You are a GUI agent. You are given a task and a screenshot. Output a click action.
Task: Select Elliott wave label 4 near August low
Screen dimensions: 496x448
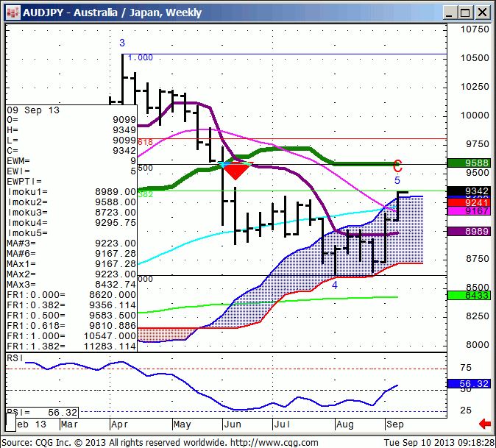click(x=334, y=285)
